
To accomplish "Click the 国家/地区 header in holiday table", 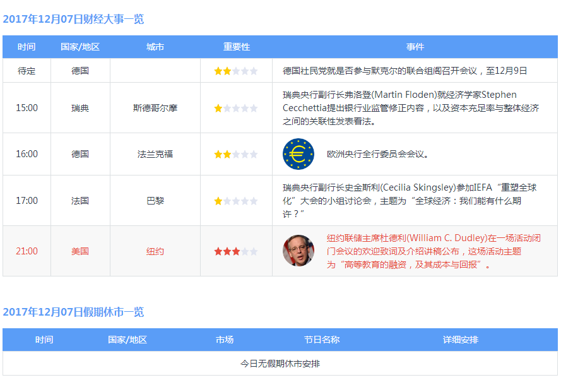I will (127, 340).
